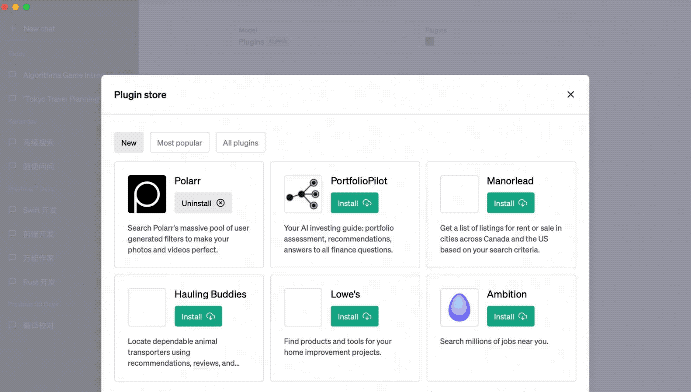The width and height of the screenshot is (691, 392).
Task: Switch to the All plugins tab
Action: (x=240, y=143)
